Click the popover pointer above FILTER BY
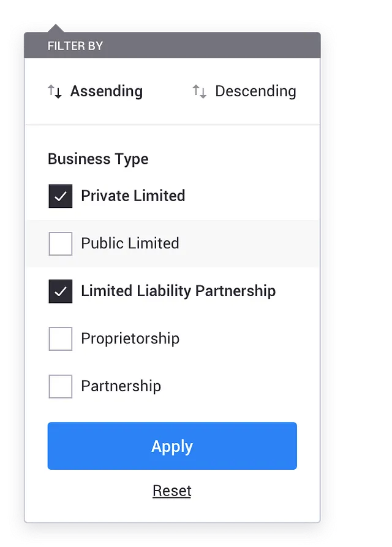This screenshot has width=392, height=547. click(56, 28)
